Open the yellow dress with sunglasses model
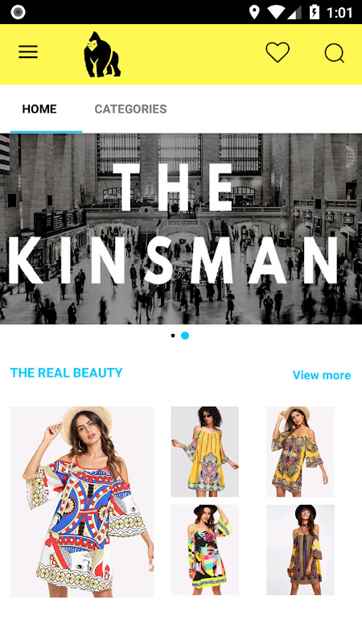The width and height of the screenshot is (362, 644). 205,452
